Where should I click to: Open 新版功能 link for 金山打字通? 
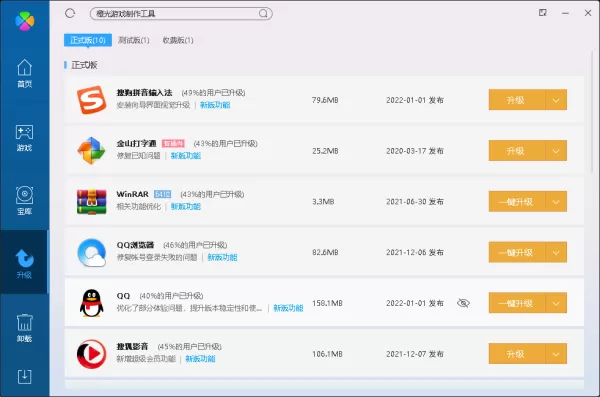coord(186,155)
